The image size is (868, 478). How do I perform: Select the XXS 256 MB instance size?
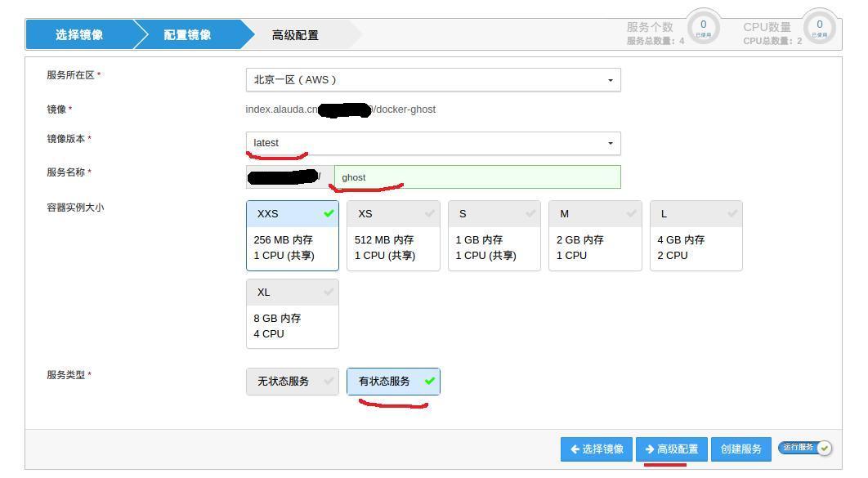[x=293, y=235]
